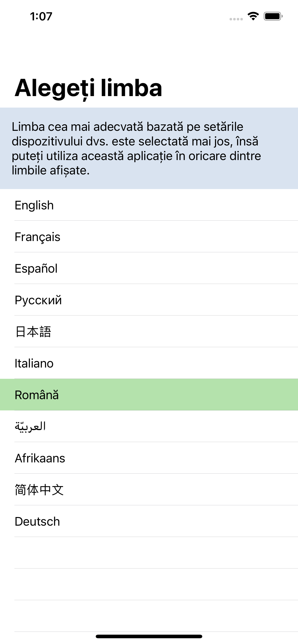Choose Français as the app language
The height and width of the screenshot is (644, 298).
149,236
